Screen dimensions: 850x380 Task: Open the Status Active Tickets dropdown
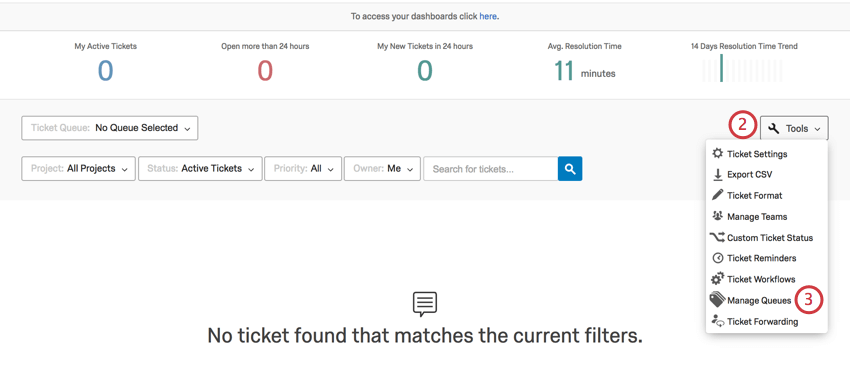pyautogui.click(x=200, y=169)
